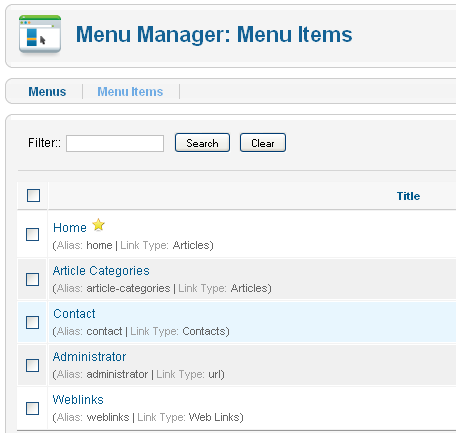
Task: Click the alias text 'weblinks'
Action: click(108, 417)
